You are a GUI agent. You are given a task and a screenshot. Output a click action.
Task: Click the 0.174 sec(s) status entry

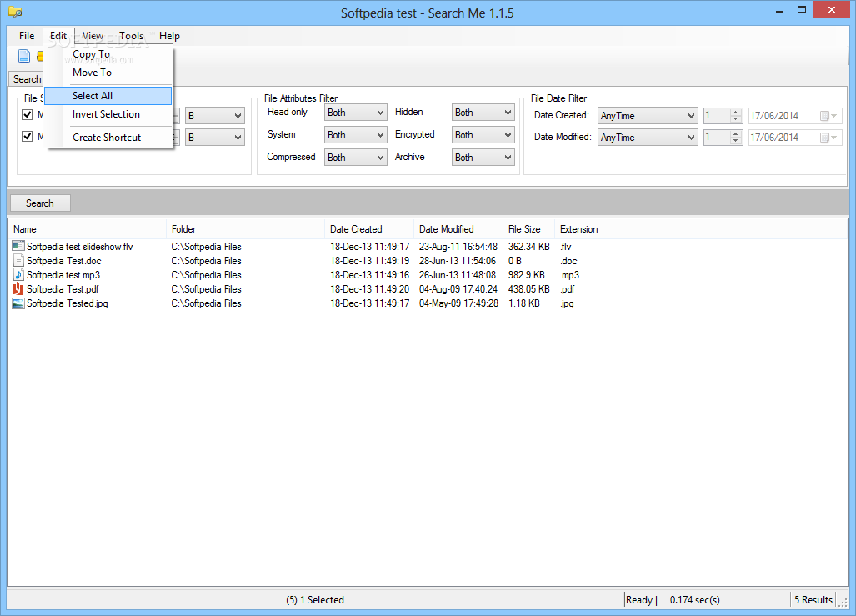pos(695,599)
